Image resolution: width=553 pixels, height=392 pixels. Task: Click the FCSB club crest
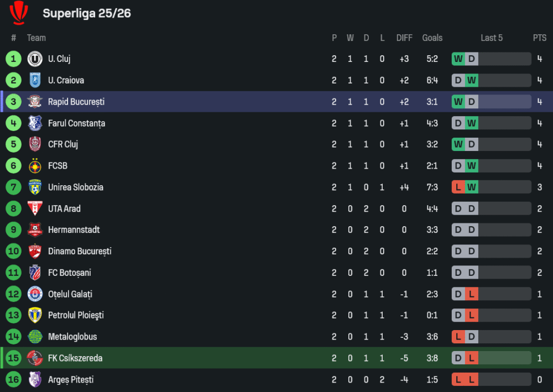point(35,166)
